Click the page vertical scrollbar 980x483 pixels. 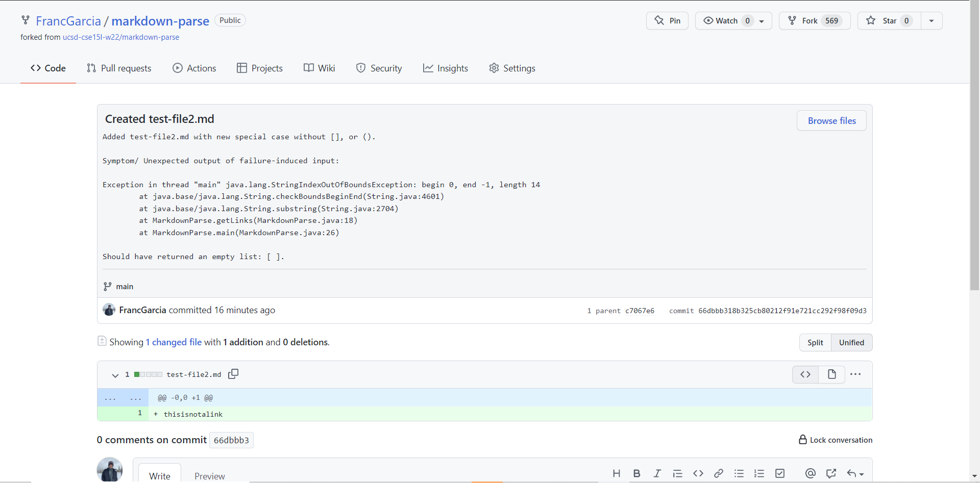click(x=974, y=145)
